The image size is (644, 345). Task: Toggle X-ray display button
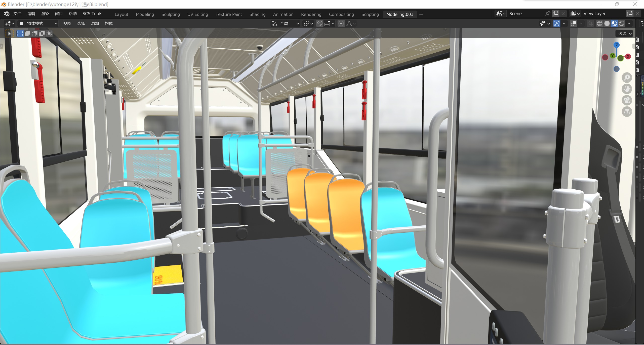coord(590,23)
